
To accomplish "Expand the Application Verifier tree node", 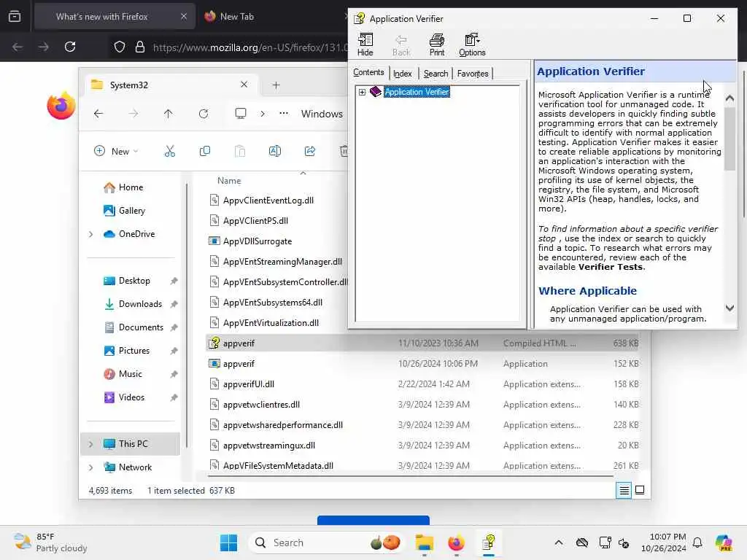I will [362, 92].
